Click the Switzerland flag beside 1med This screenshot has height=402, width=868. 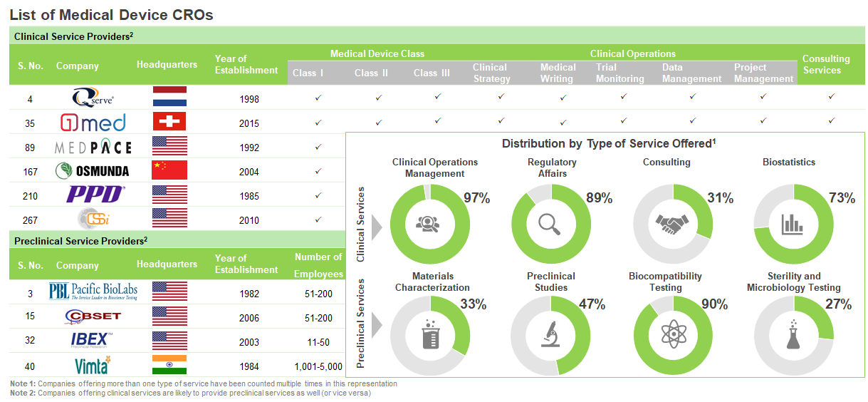click(169, 122)
